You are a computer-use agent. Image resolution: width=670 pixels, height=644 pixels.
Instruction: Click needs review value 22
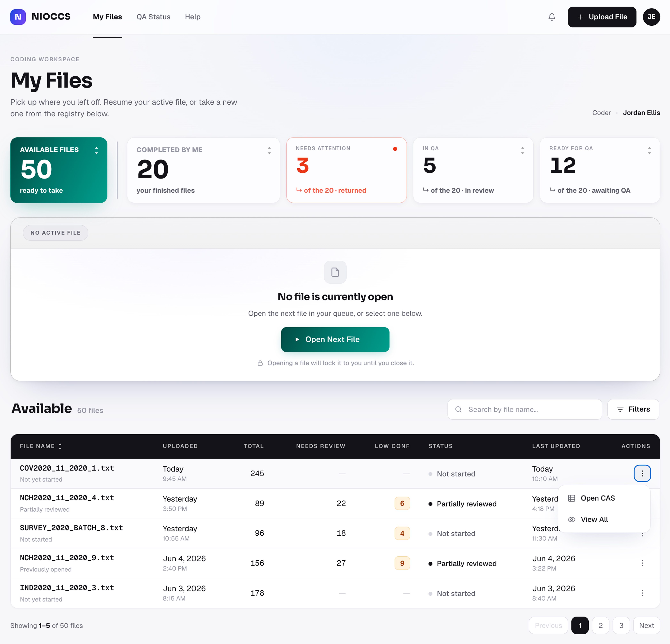[x=341, y=503]
